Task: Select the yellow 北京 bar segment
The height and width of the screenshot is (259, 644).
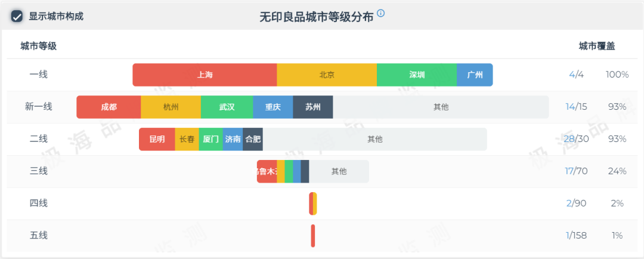Action: pyautogui.click(x=327, y=75)
